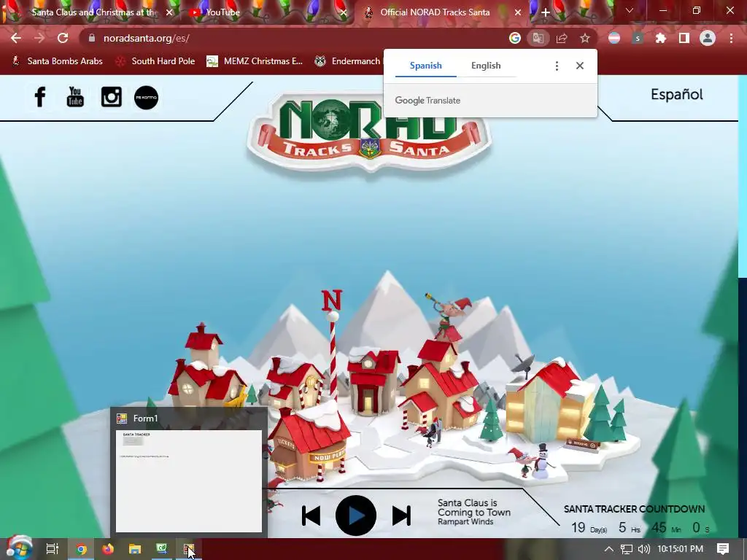This screenshot has width=747, height=560.
Task: Open NORAD's Instagram icon
Action: tap(111, 97)
